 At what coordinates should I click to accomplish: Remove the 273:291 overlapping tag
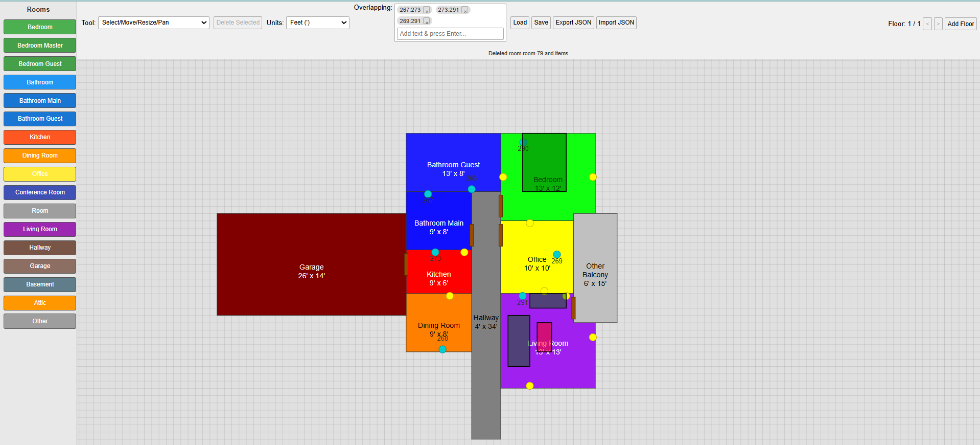(x=465, y=10)
